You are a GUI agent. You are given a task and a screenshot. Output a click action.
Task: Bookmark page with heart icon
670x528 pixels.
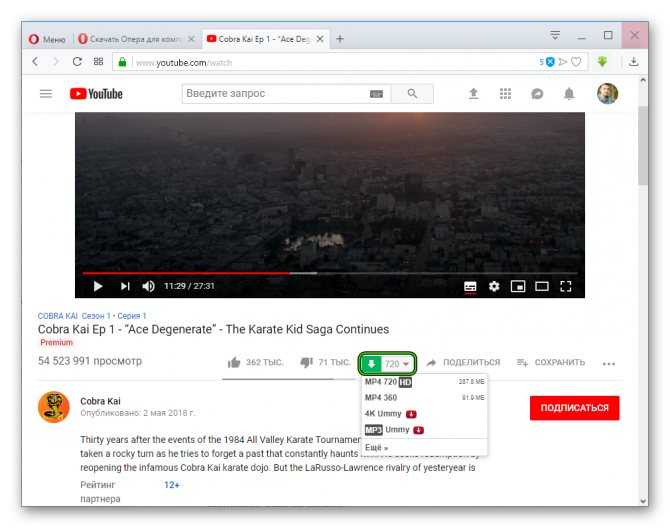coord(576,62)
